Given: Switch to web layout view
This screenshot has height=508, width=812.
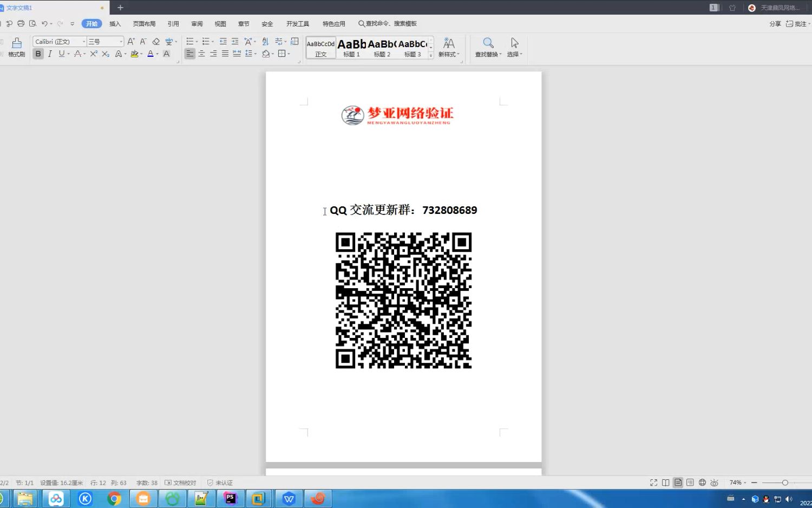Looking at the screenshot, I should click(702, 483).
